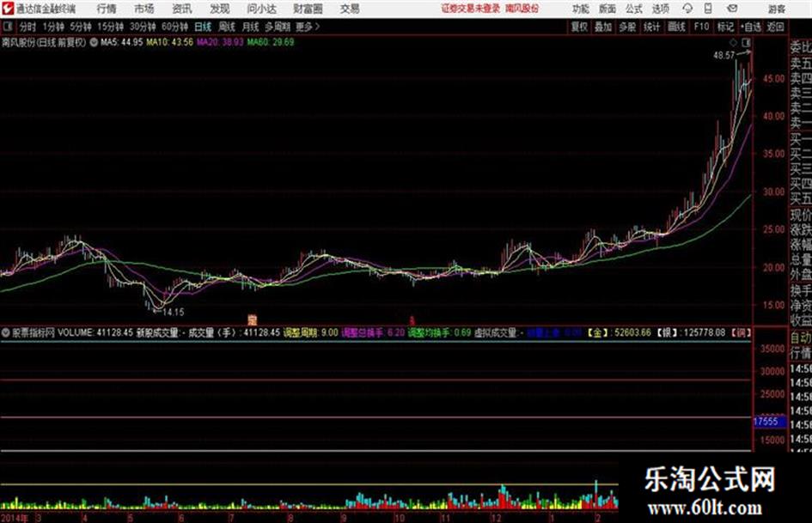Open the 功能 menu
The width and height of the screenshot is (812, 523).
[581, 9]
